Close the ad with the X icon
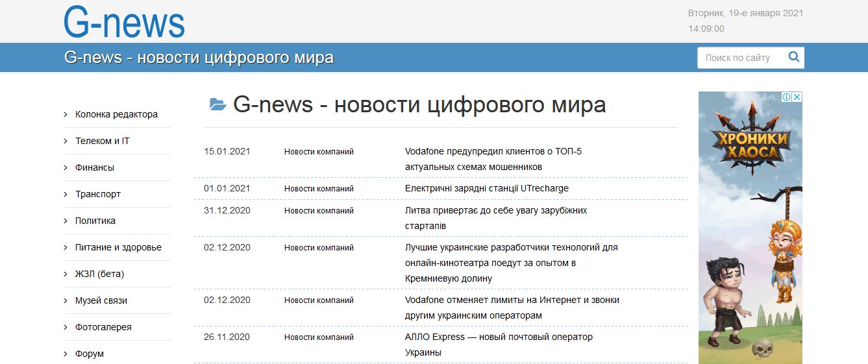The width and height of the screenshot is (868, 364). tap(797, 97)
